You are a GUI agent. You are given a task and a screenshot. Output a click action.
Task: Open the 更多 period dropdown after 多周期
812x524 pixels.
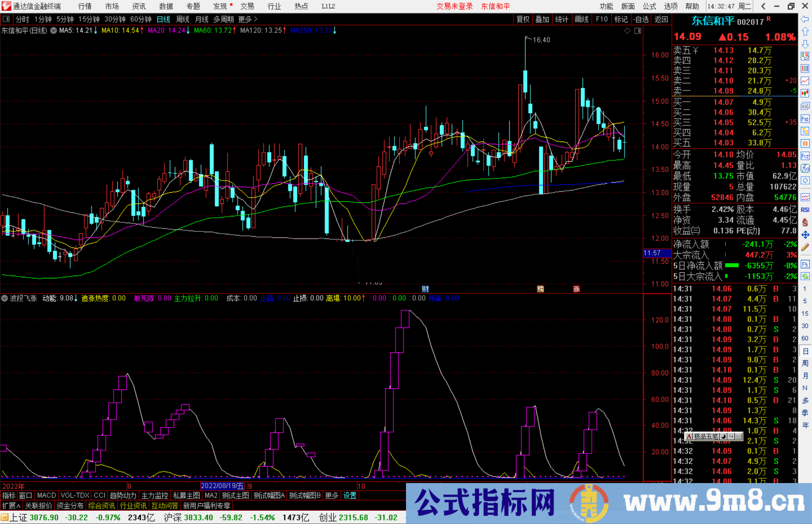click(245, 19)
